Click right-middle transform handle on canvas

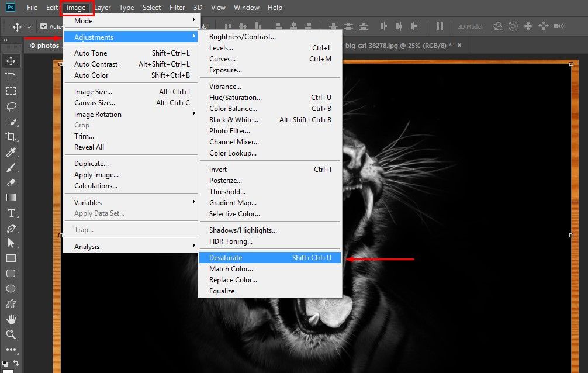click(x=571, y=235)
